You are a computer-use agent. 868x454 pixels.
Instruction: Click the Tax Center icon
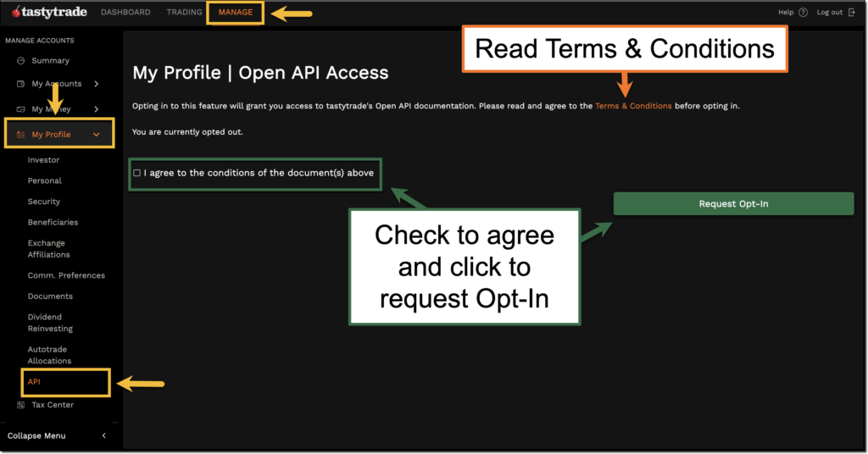point(20,405)
